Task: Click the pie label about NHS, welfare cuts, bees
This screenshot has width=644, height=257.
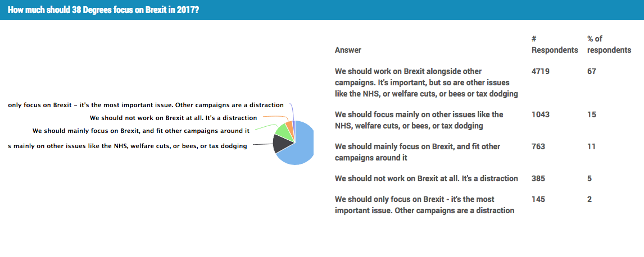Action: tap(127, 146)
